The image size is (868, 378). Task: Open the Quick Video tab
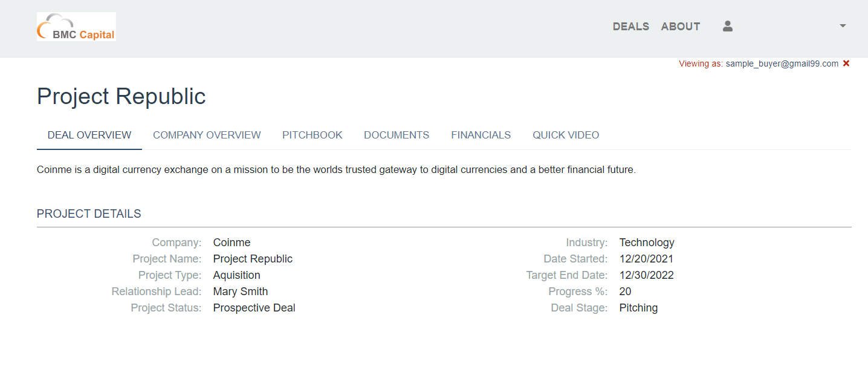[566, 135]
